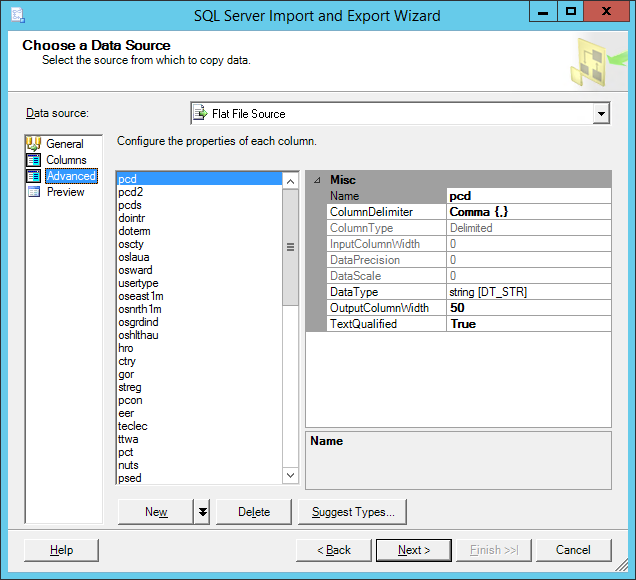Switch to the Columns page label
Screen dimensions: 636x580
click(x=66, y=160)
